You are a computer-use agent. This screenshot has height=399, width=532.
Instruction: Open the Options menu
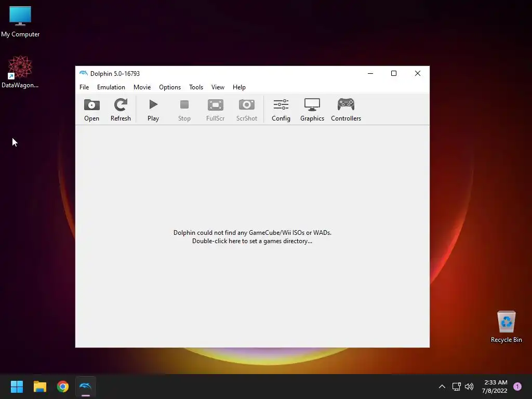pos(170,87)
